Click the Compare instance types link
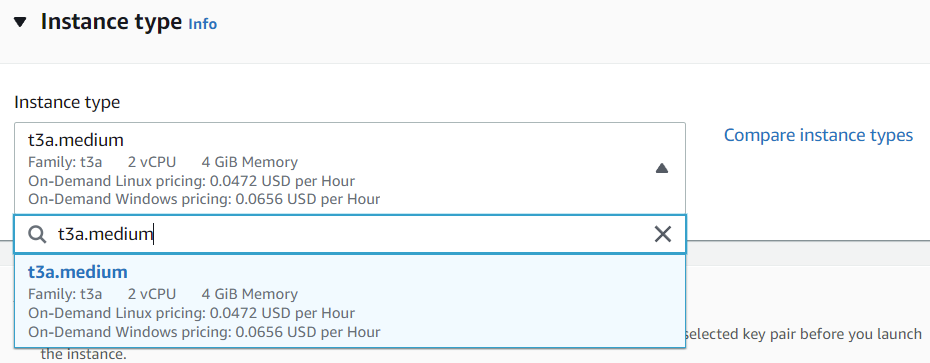 click(818, 135)
